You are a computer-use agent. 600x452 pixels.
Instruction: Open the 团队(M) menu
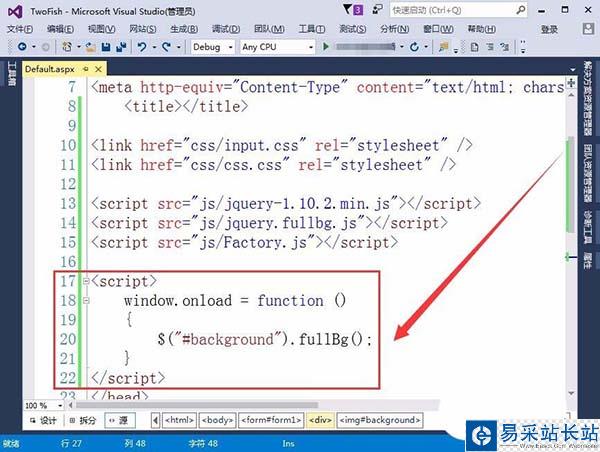point(269,29)
